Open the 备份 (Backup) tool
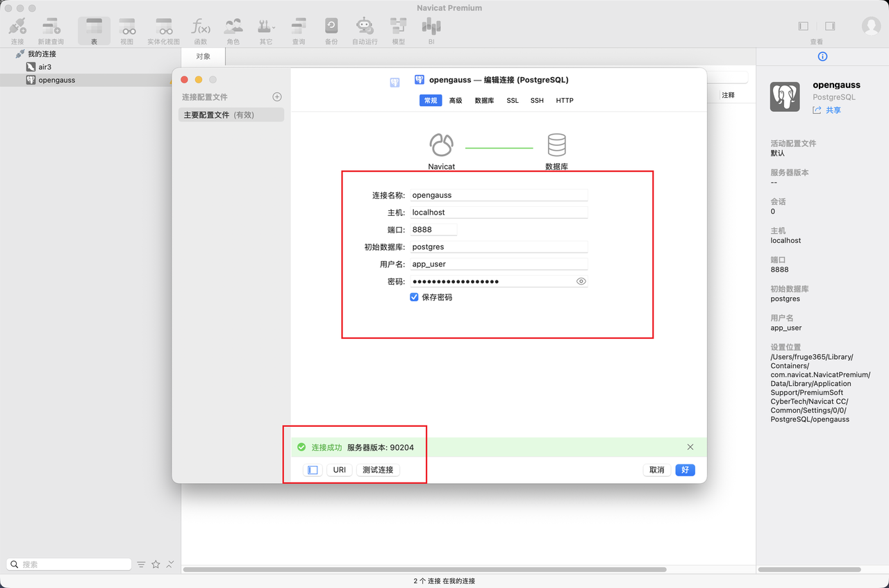Screen dimensions: 889x588 click(331, 26)
